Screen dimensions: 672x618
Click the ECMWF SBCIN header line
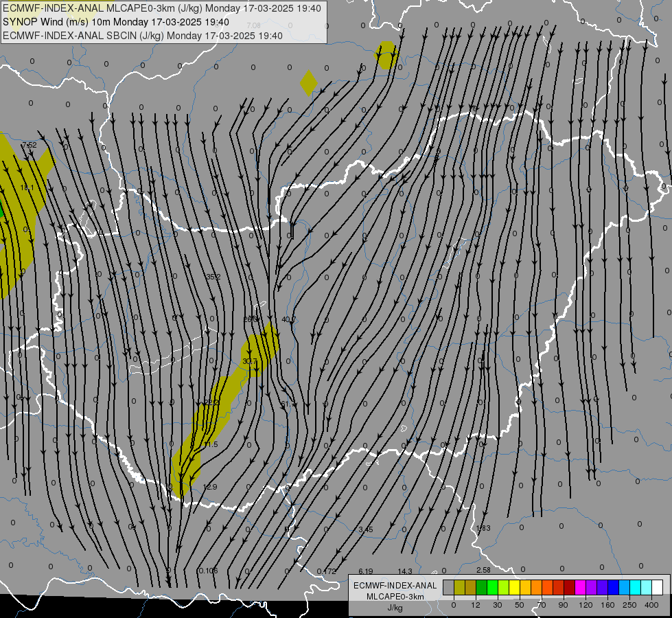click(x=143, y=36)
